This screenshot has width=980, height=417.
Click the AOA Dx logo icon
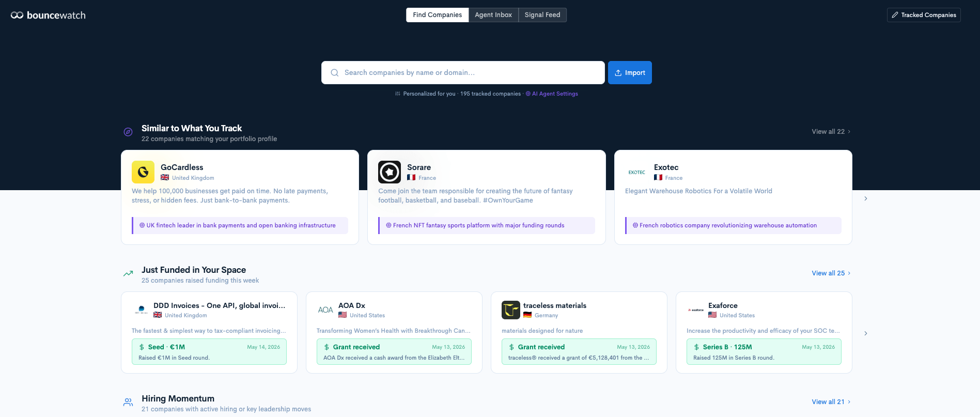(325, 310)
